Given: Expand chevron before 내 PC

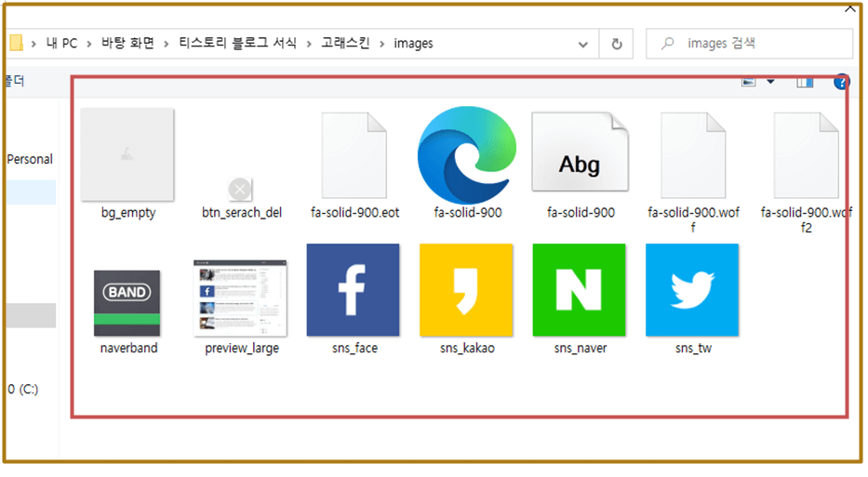Looking at the screenshot, I should [33, 44].
